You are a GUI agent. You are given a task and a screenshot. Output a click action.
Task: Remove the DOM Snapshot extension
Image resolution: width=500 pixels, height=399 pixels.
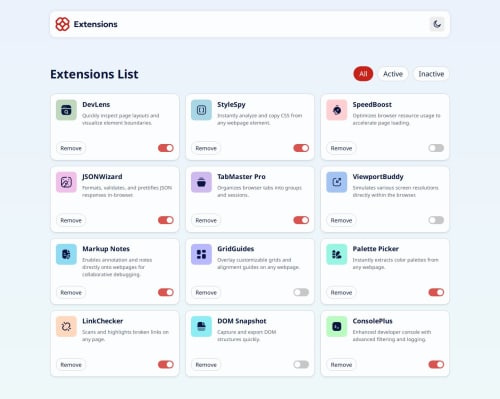point(206,365)
